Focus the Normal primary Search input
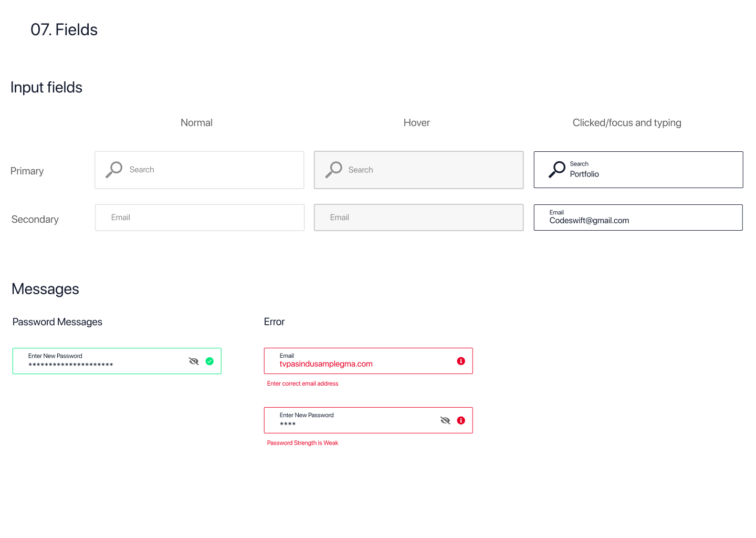Image resolution: width=756 pixels, height=538 pixels. pyautogui.click(x=210, y=170)
